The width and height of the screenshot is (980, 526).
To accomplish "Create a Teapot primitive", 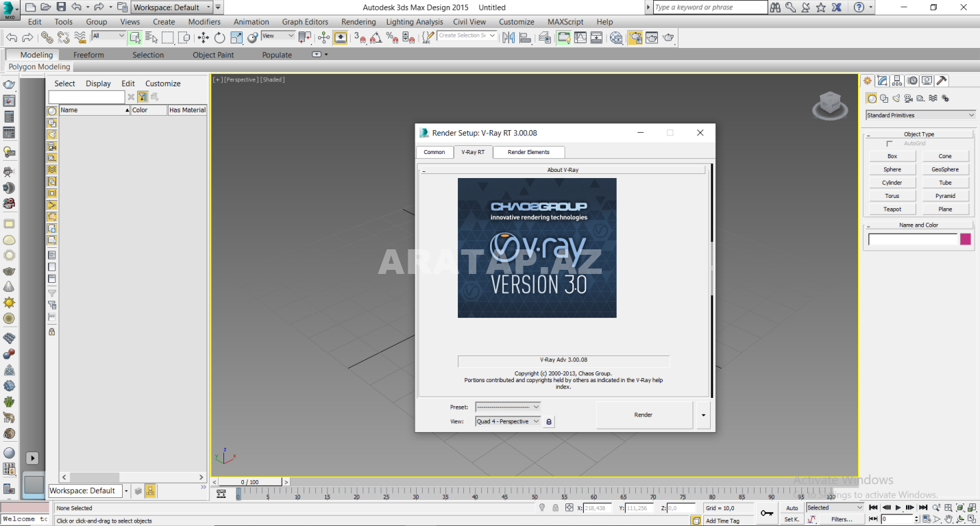I will pos(892,209).
